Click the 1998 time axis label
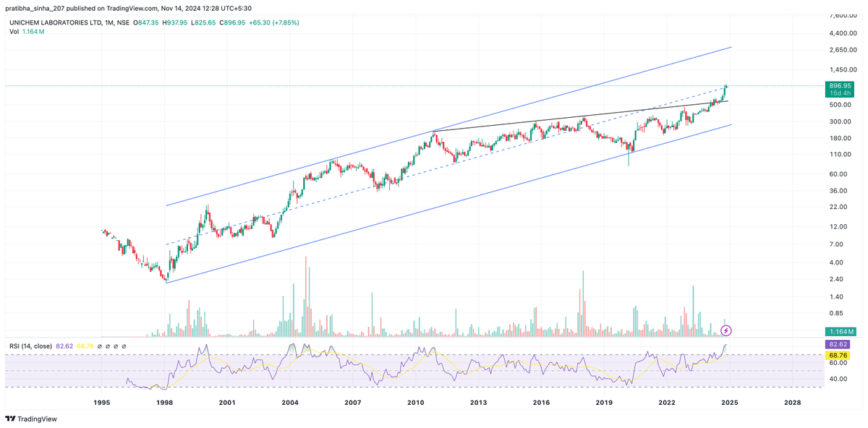 point(164,402)
